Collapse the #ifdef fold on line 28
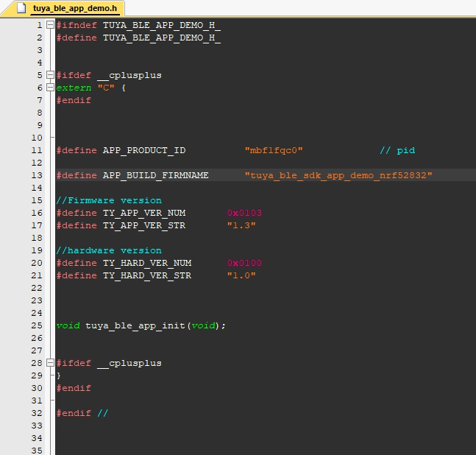The height and width of the screenshot is (455, 476). tap(50, 363)
